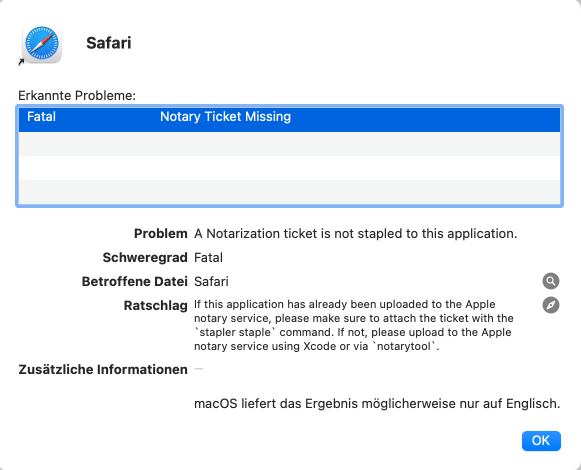This screenshot has width=581, height=470.
Task: Click the Betroffene Datei label
Action: [x=135, y=281]
